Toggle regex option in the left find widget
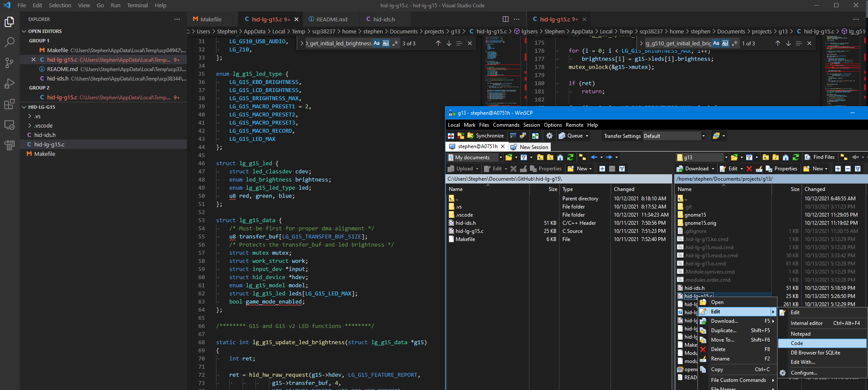 (x=395, y=43)
